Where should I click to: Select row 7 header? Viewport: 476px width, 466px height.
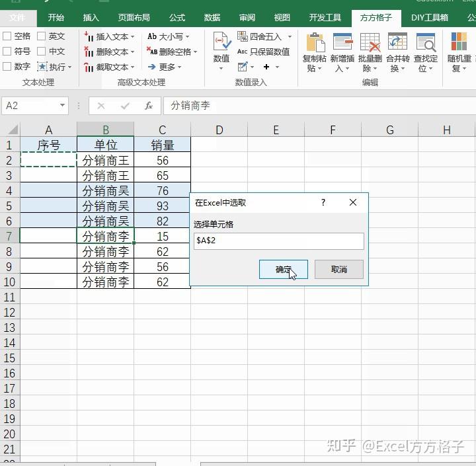click(x=9, y=236)
